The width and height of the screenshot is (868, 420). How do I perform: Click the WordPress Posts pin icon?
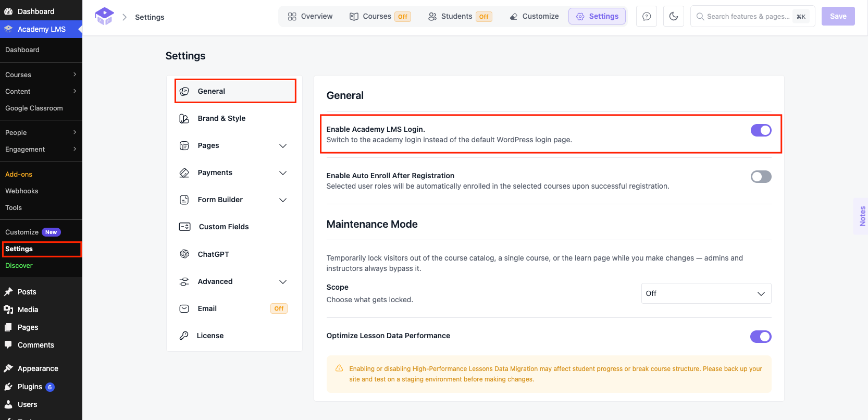[x=8, y=292]
